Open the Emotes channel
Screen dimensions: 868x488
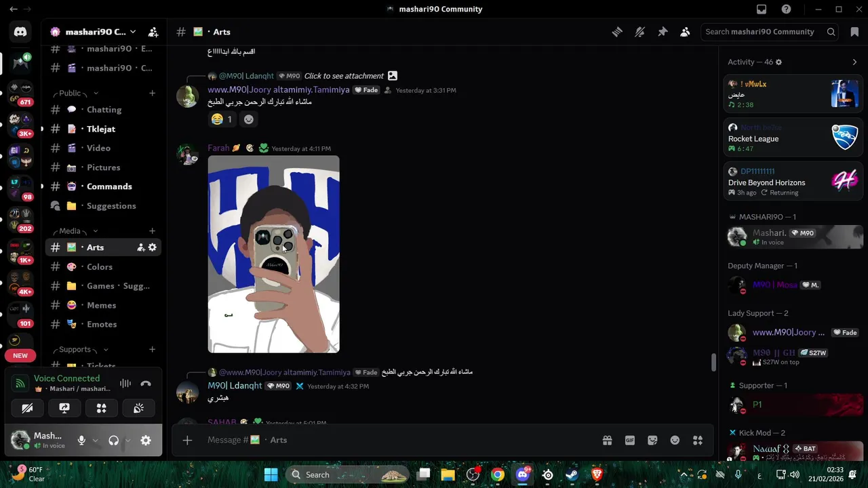tap(104, 324)
